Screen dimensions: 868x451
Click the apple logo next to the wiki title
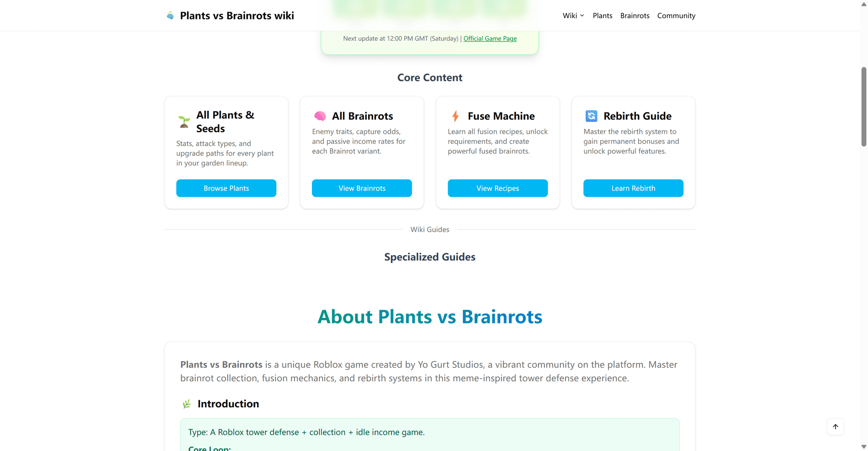[170, 15]
